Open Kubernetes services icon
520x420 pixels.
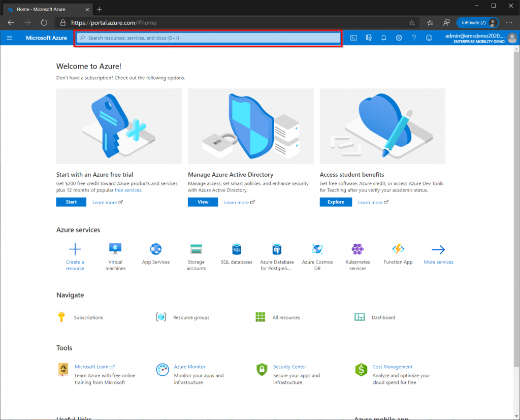[x=357, y=249]
